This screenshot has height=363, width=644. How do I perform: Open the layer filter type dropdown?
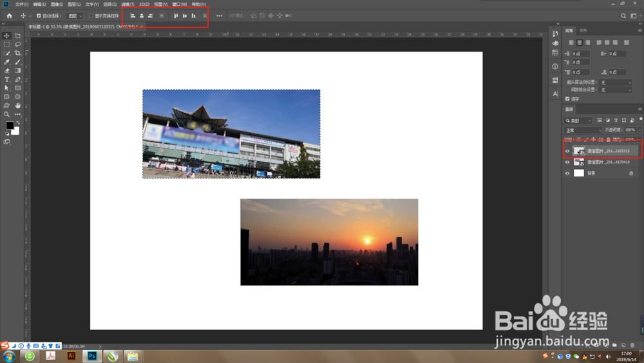point(578,121)
